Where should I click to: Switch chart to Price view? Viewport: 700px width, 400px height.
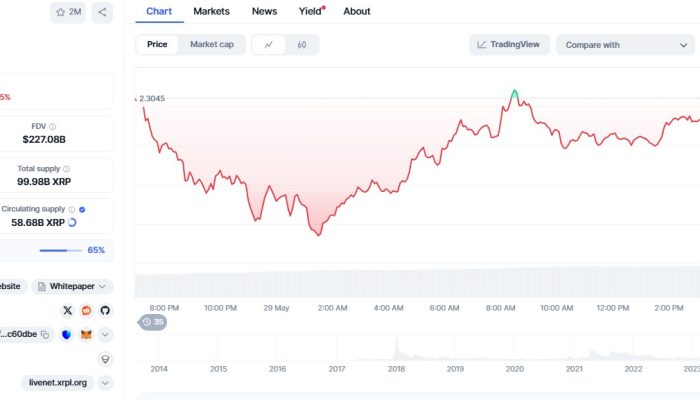tap(157, 44)
